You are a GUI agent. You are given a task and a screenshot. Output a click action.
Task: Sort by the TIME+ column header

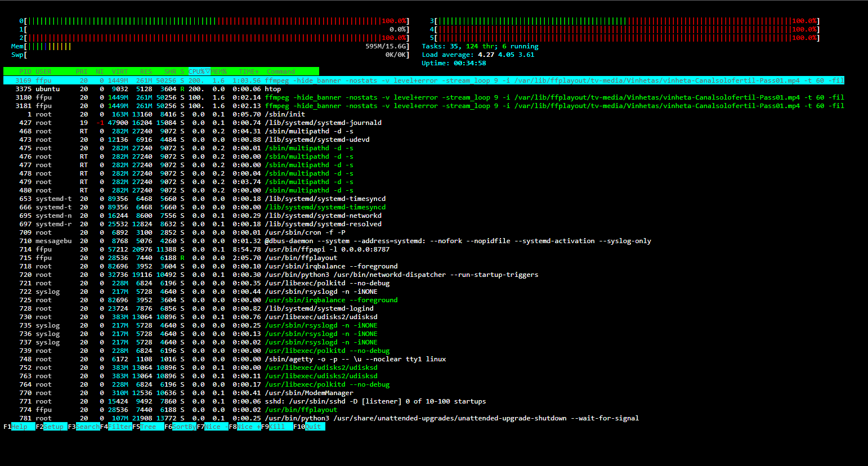(x=249, y=71)
